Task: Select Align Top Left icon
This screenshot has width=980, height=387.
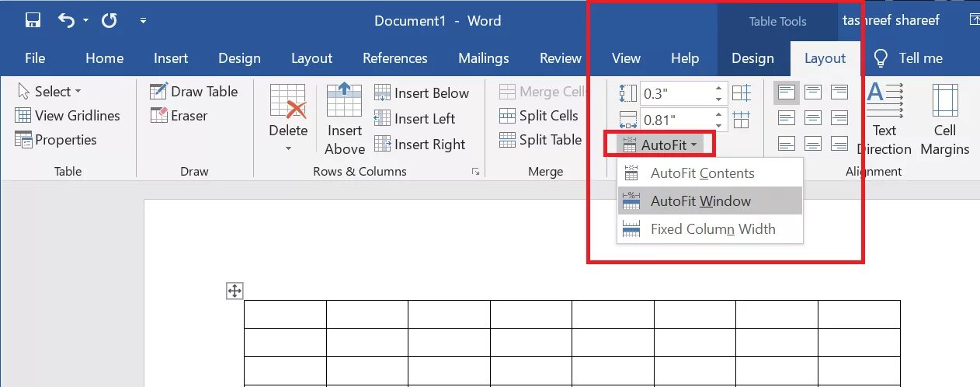Action: 787,92
